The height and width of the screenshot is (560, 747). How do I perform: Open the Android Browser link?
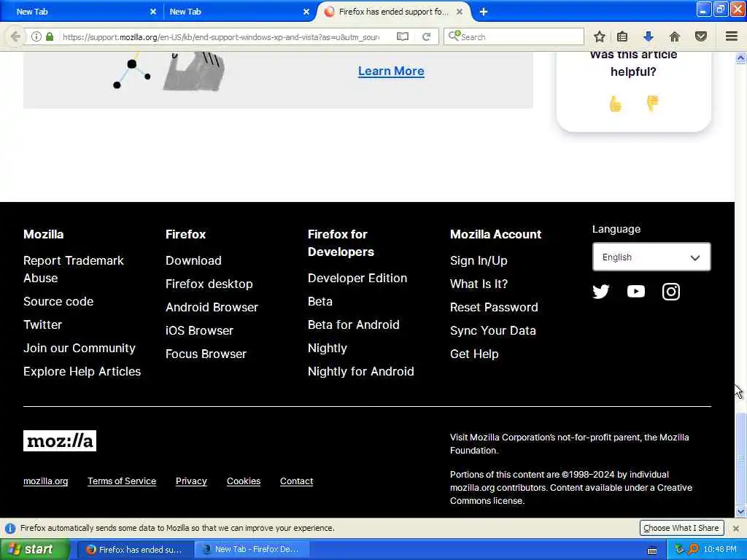tap(212, 307)
